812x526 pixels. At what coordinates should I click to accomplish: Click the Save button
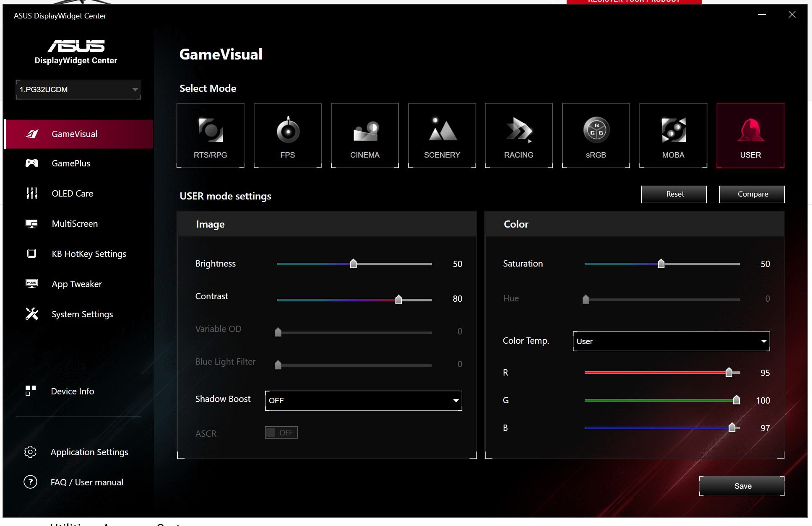point(742,486)
